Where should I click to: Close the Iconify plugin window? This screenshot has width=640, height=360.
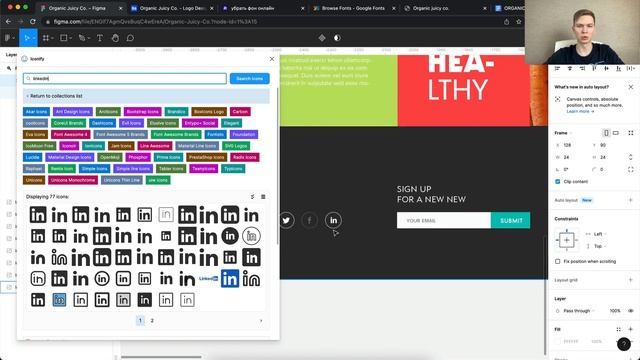[272, 59]
